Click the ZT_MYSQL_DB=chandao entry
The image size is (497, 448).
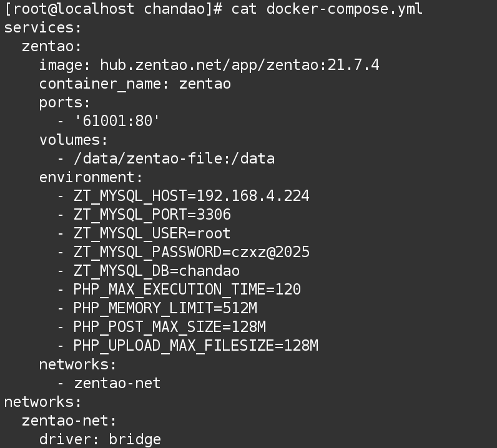click(157, 271)
